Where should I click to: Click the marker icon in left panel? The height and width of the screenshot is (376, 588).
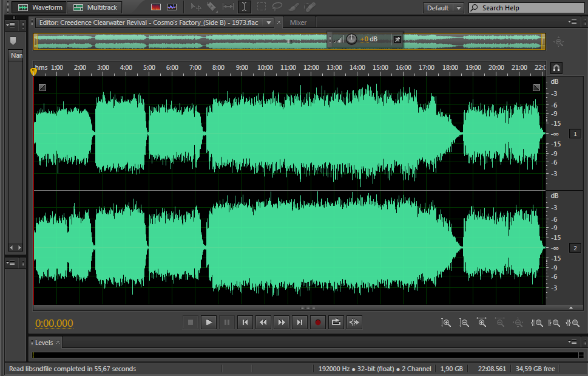[13, 41]
